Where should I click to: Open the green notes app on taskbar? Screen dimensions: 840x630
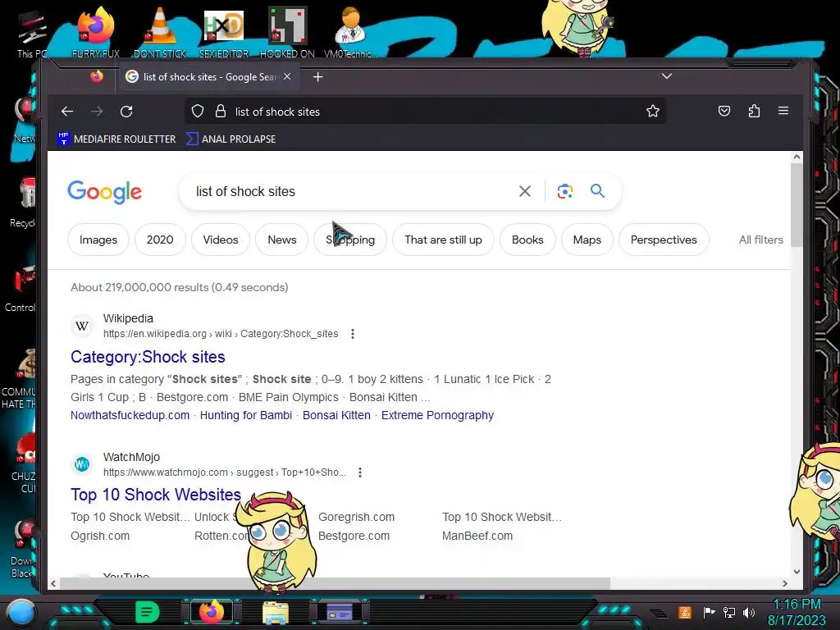pyautogui.click(x=148, y=612)
